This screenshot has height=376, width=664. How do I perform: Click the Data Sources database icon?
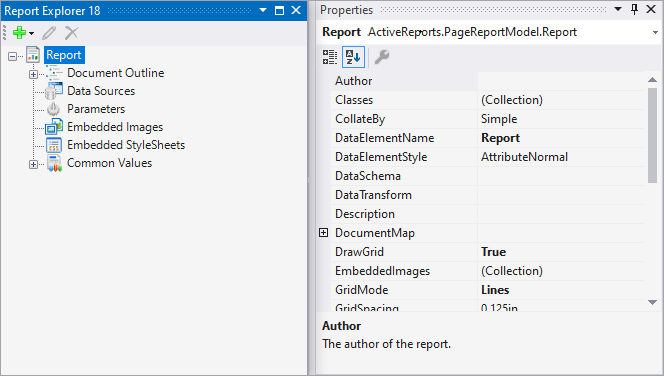pyautogui.click(x=54, y=91)
